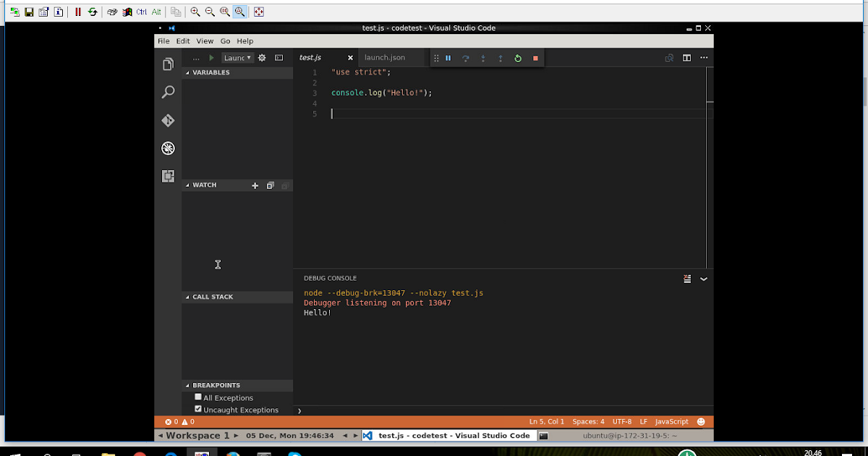Click the console.log line in editor
The height and width of the screenshot is (456, 868).
pos(381,93)
